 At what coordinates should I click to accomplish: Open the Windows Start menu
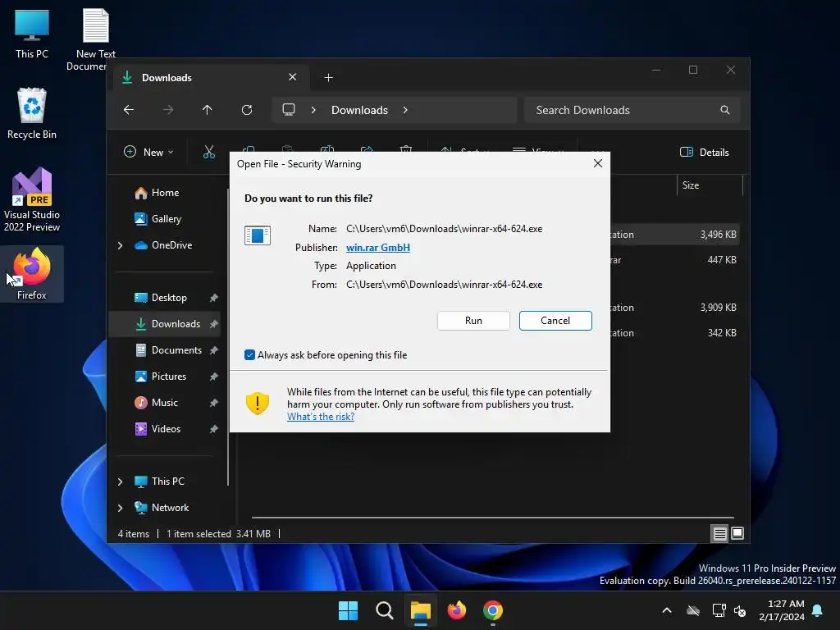(348, 610)
